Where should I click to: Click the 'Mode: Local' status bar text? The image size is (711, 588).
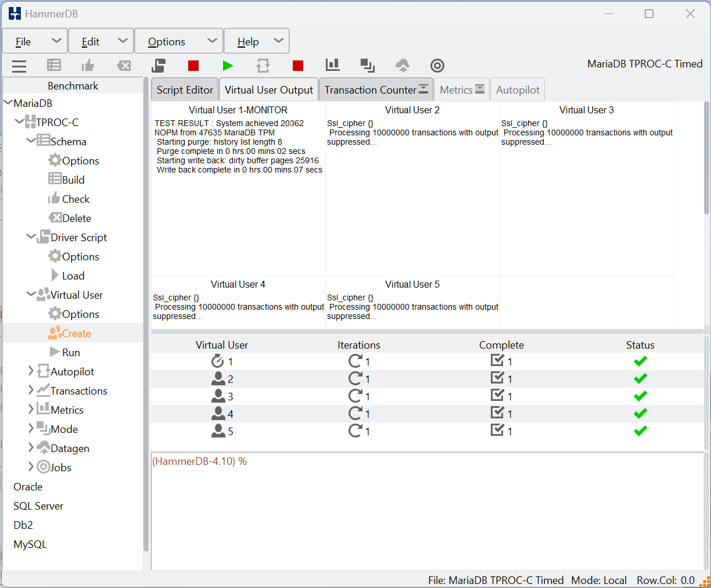[x=599, y=580]
